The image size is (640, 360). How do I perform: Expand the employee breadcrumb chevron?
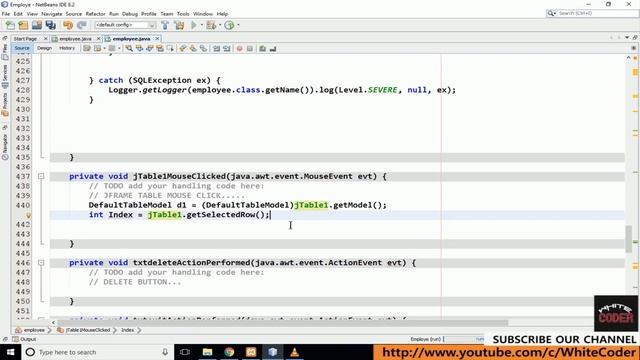point(49,330)
